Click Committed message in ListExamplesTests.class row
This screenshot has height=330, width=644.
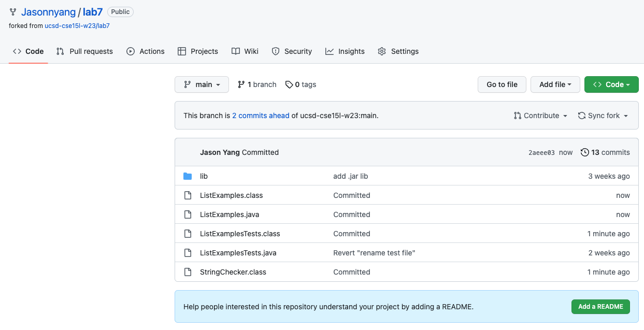351,234
